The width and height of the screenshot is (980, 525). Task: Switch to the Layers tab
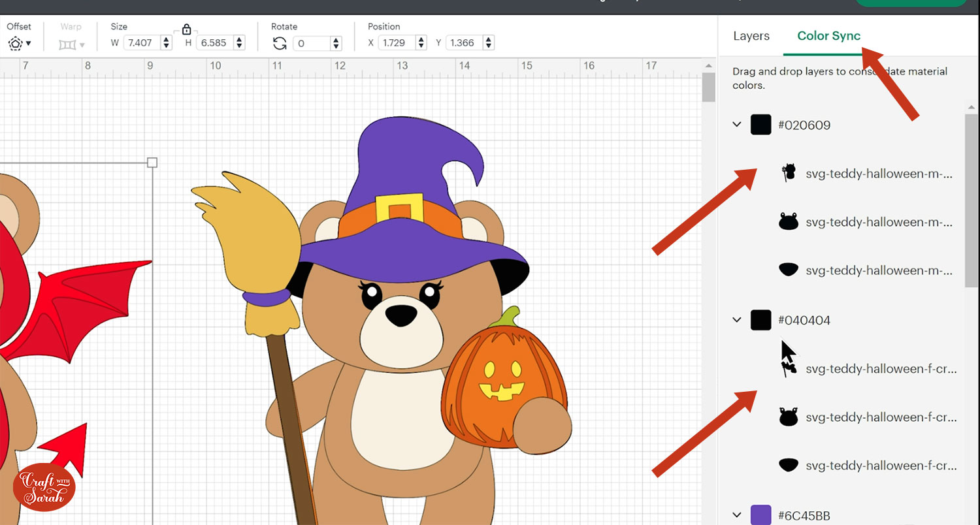coord(751,36)
